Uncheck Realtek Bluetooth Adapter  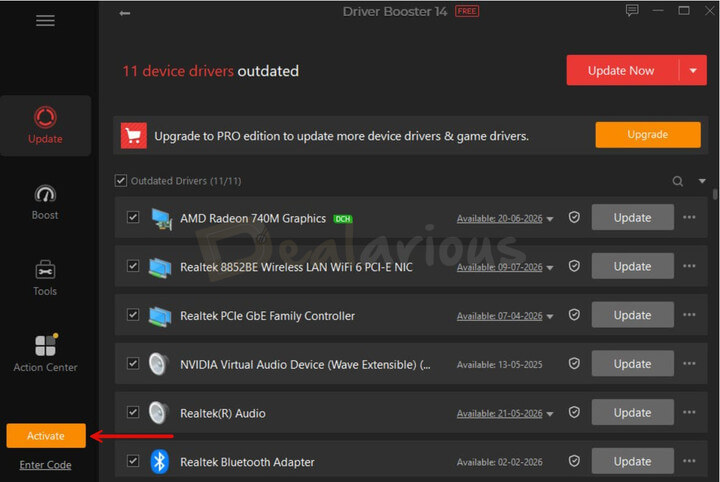[133, 460]
